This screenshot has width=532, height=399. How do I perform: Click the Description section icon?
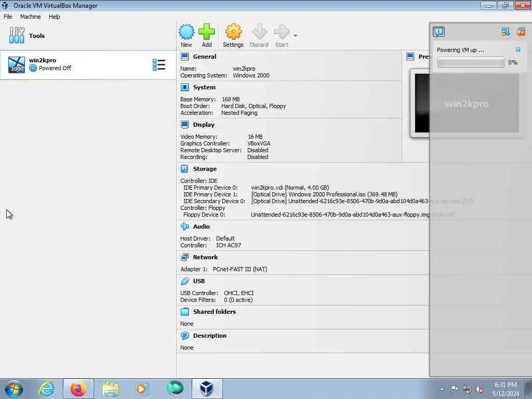(185, 336)
